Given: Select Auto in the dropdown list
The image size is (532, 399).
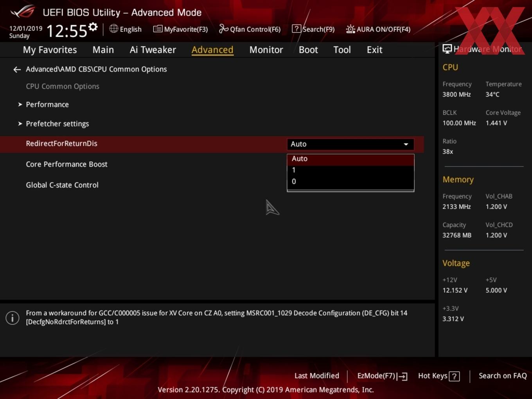Looking at the screenshot, I should click(350, 159).
